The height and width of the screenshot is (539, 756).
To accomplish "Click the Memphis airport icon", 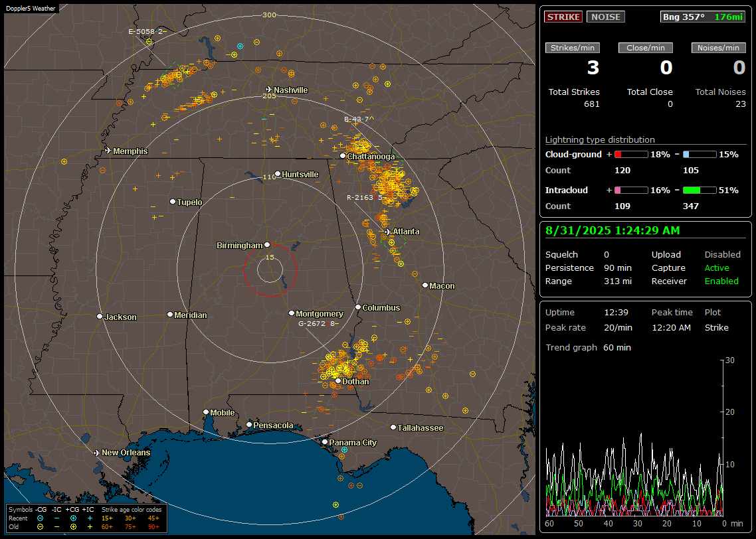I will 108,151.
